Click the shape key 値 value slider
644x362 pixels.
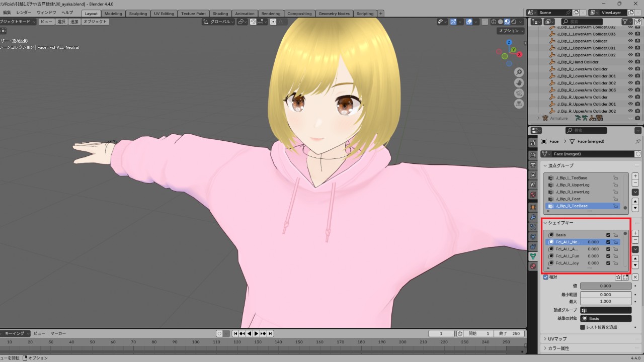pyautogui.click(x=605, y=286)
